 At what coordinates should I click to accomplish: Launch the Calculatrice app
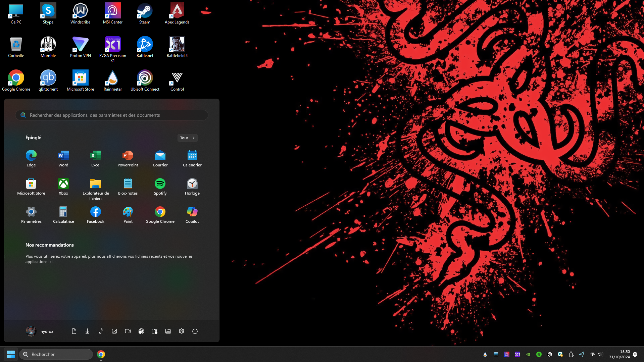(x=63, y=215)
